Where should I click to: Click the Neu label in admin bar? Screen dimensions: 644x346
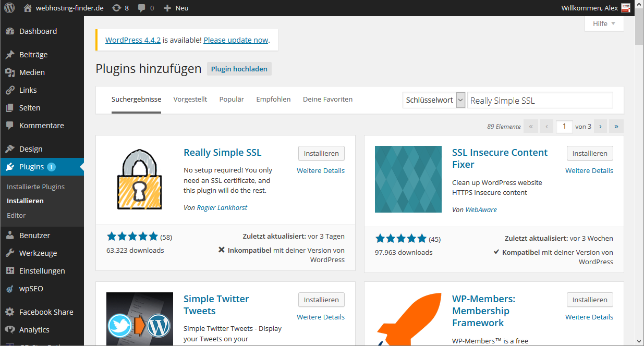coord(182,8)
